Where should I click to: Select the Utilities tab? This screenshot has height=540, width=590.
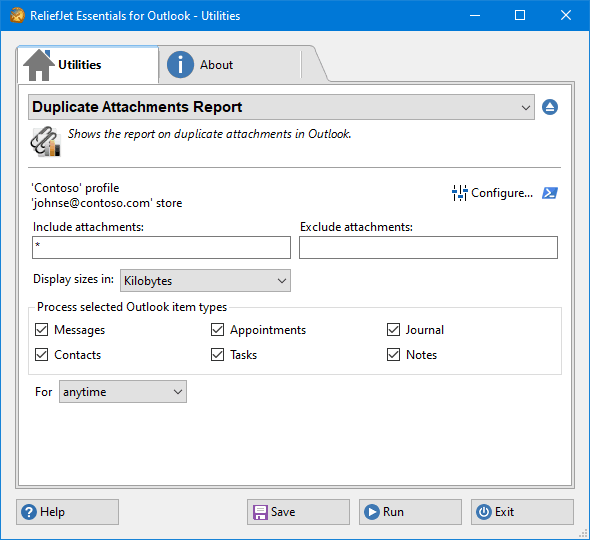[x=88, y=65]
